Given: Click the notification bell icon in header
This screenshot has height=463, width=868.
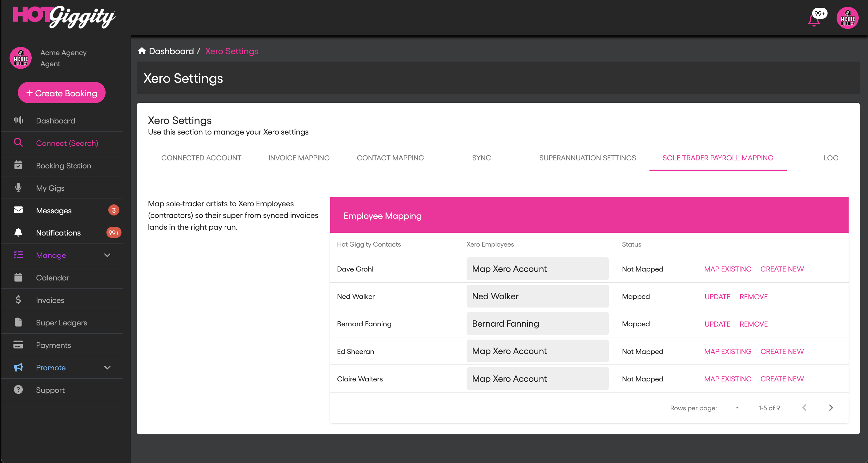Looking at the screenshot, I should tap(814, 20).
